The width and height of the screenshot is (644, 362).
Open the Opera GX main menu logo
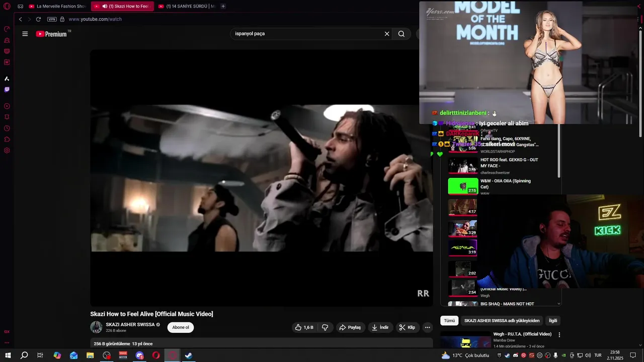click(x=7, y=7)
